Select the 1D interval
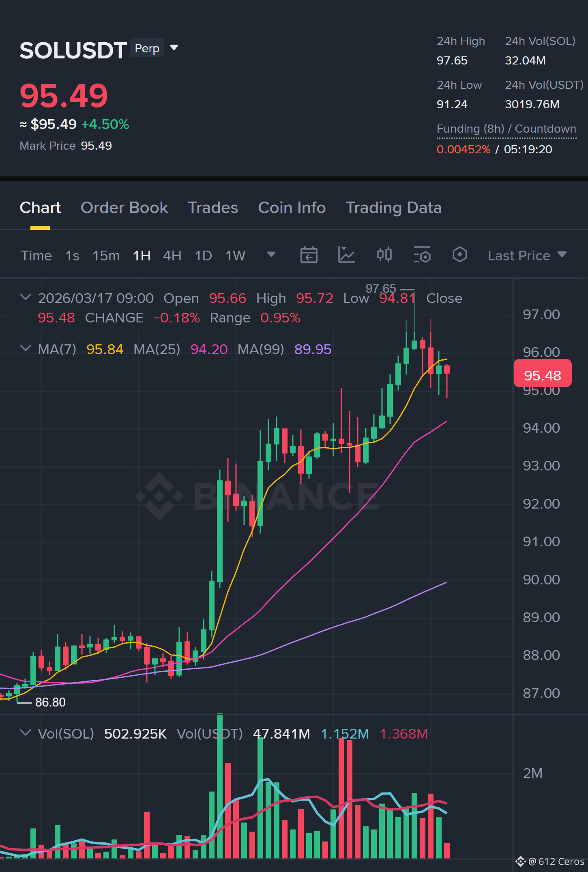The height and width of the screenshot is (872, 588). (204, 256)
